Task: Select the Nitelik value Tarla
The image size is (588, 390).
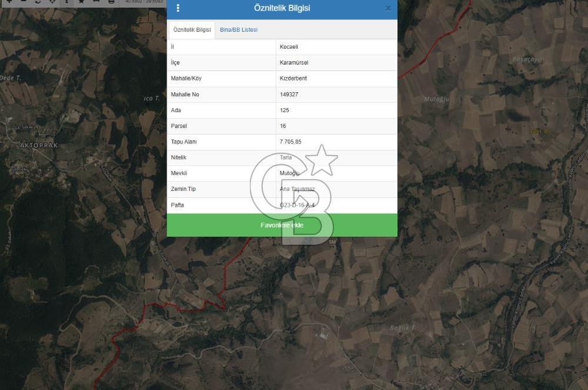Action: (x=286, y=157)
